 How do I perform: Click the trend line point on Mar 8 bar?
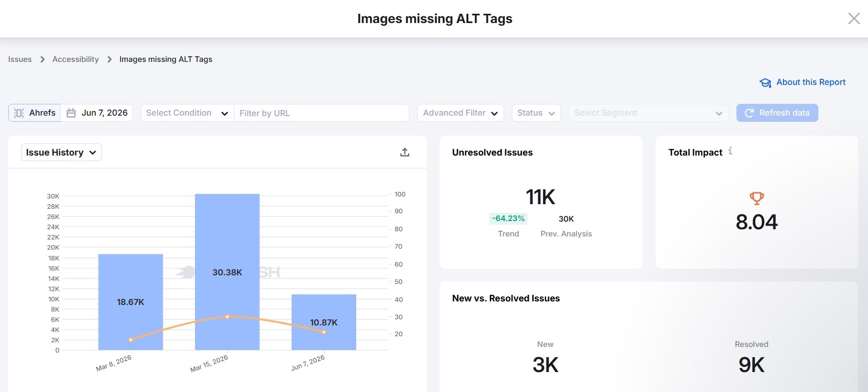pyautogui.click(x=131, y=340)
